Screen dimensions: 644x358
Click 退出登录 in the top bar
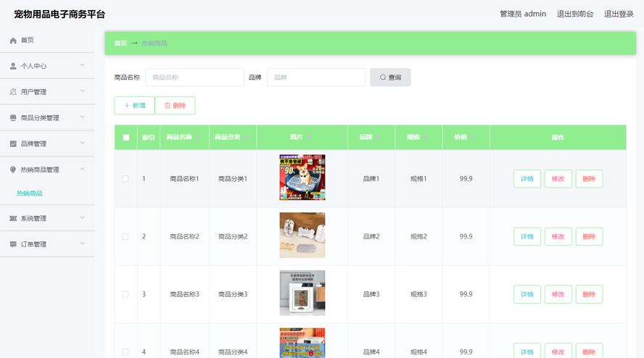pos(619,14)
